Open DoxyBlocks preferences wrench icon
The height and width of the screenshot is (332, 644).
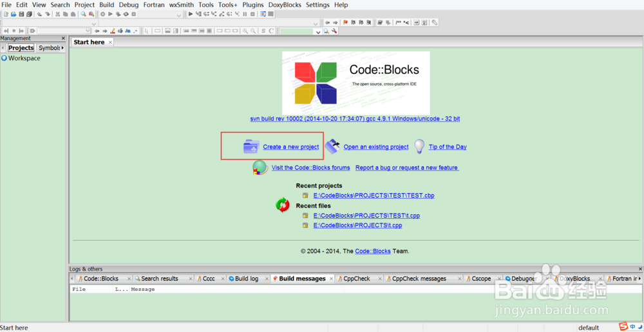click(435, 22)
